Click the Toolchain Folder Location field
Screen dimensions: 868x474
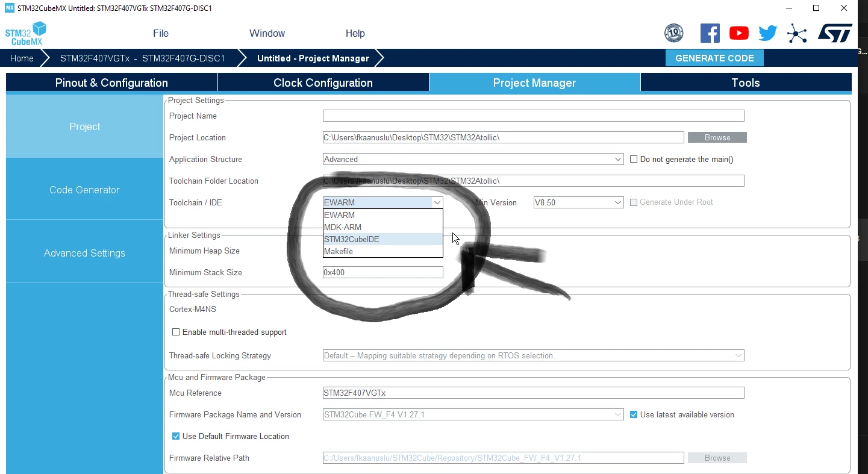coord(534,181)
